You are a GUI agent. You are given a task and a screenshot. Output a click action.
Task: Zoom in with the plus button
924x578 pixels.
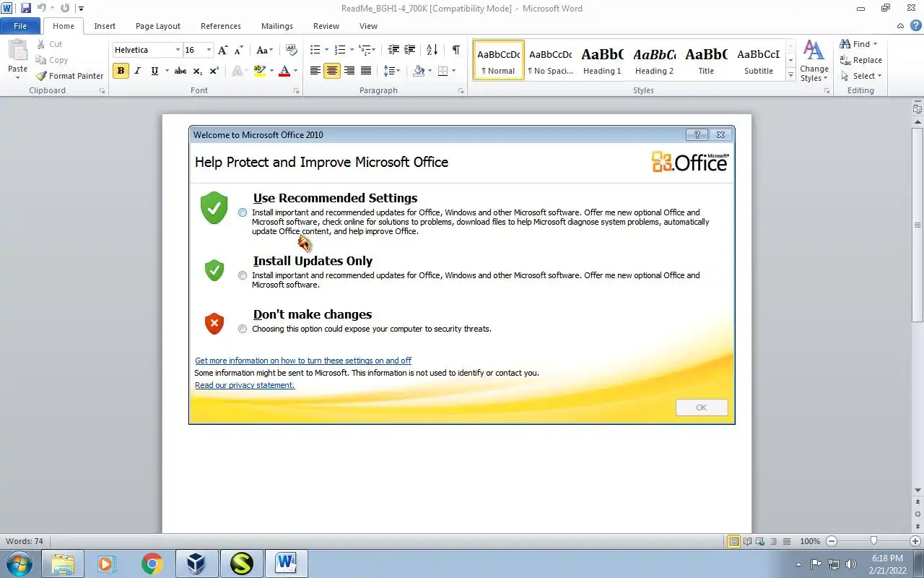point(915,541)
